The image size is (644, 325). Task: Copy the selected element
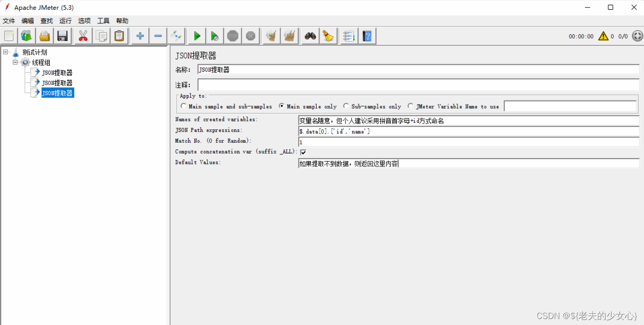coord(101,36)
